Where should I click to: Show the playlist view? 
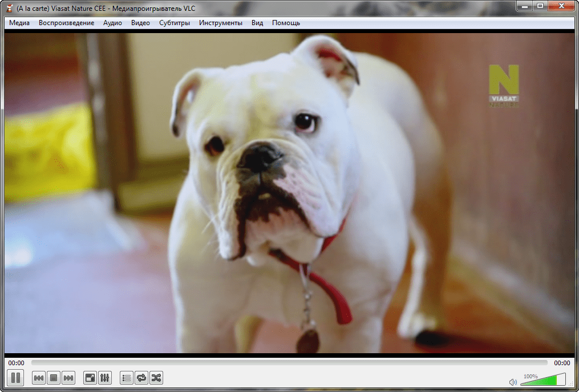point(127,378)
